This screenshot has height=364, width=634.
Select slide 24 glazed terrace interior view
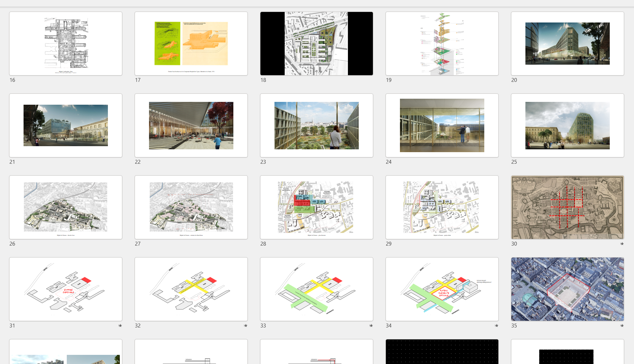pos(442,125)
